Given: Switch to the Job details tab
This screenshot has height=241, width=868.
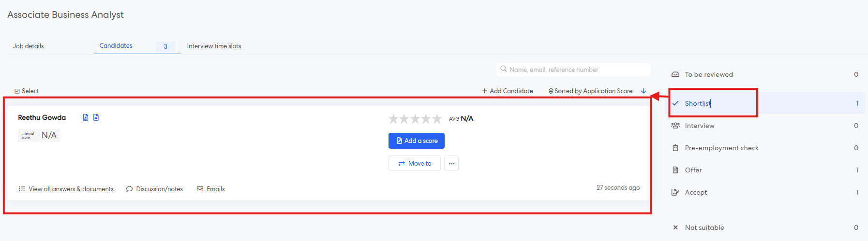Looking at the screenshot, I should pyautogui.click(x=28, y=46).
